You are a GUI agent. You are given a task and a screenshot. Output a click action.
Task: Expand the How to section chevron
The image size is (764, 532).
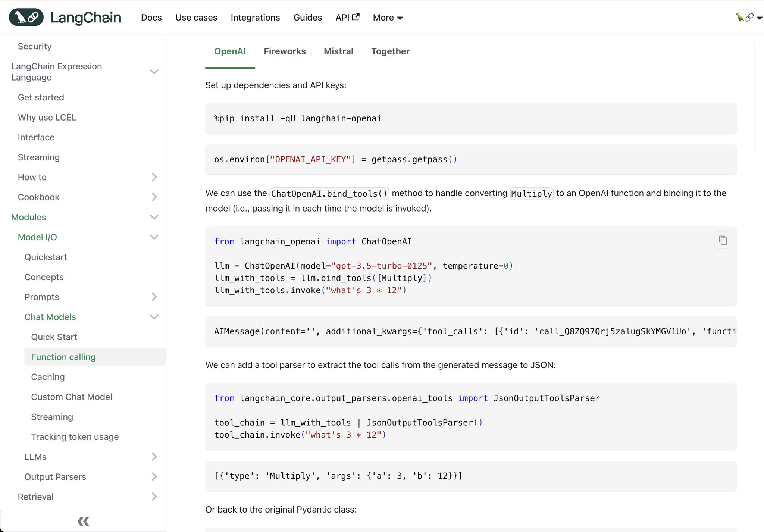pyautogui.click(x=154, y=177)
